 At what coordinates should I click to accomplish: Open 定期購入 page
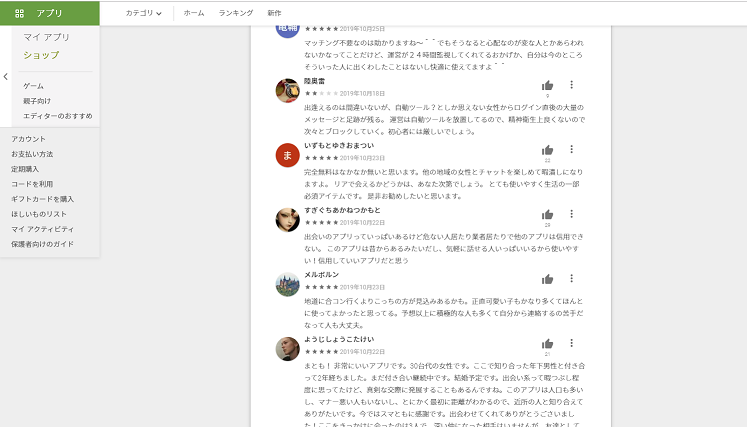[x=25, y=169]
